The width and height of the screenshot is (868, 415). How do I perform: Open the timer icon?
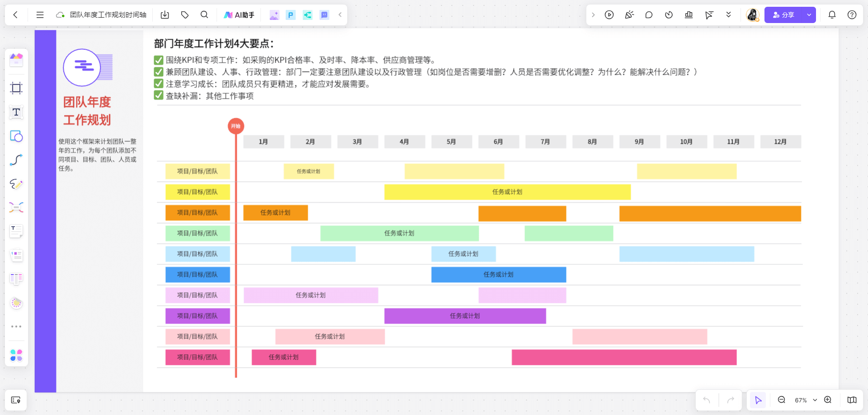point(669,15)
